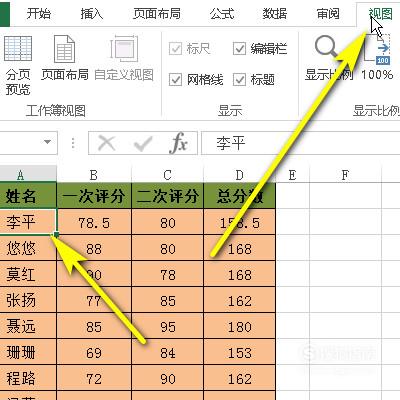Open Insert Function fx button

coord(178,143)
